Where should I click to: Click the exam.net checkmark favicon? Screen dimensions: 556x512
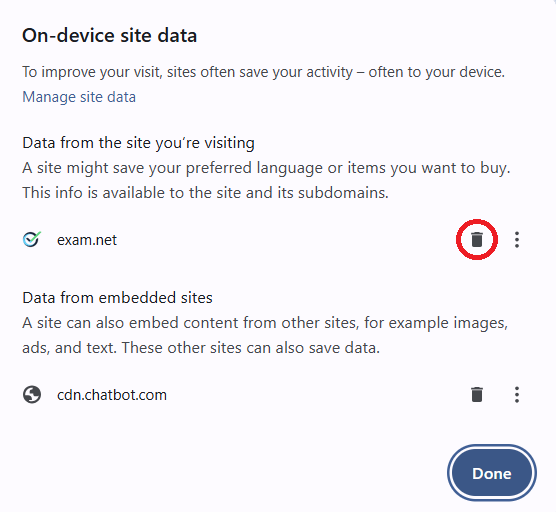coord(32,239)
